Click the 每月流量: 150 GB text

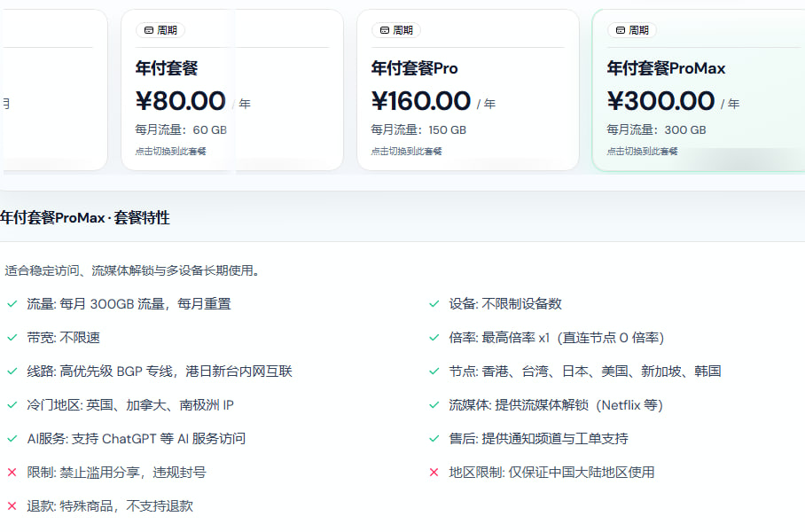pos(418,129)
